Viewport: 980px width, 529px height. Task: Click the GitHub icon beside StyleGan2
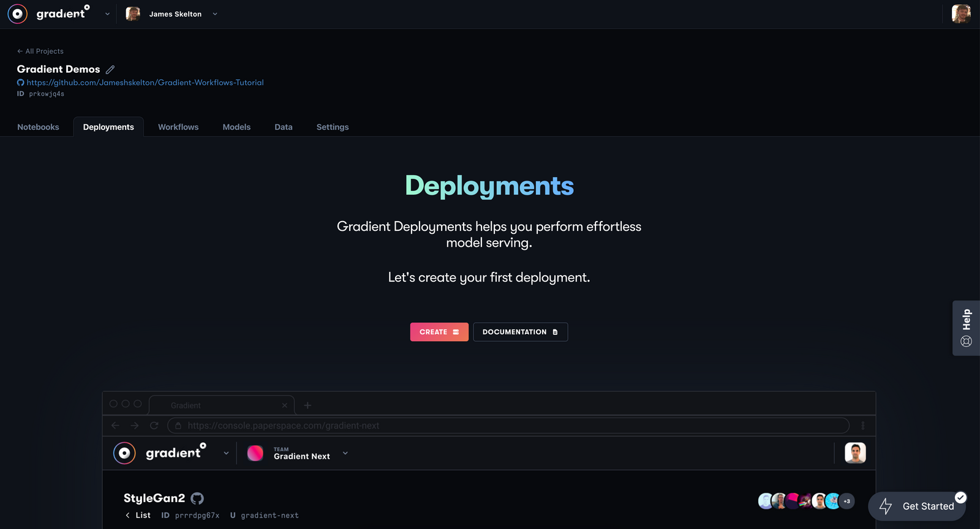[197, 498]
